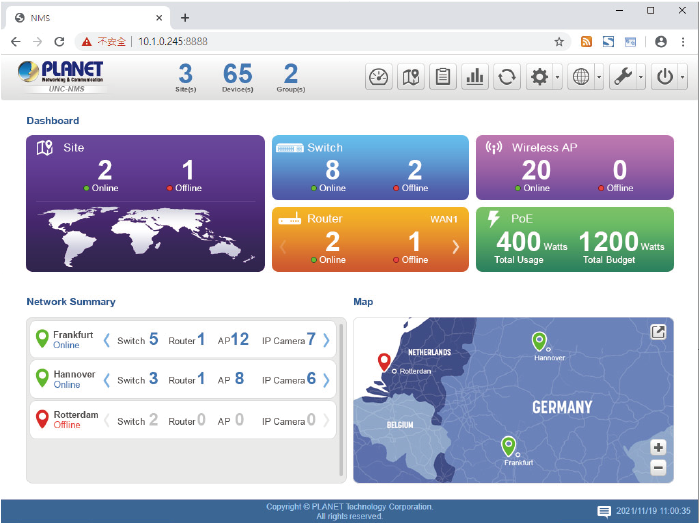Click the chat message icon in footer

point(604,511)
